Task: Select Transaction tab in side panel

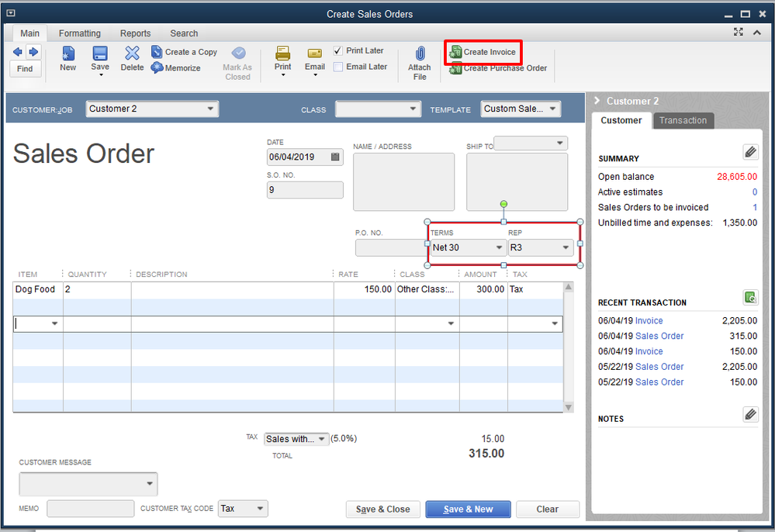Action: (683, 120)
